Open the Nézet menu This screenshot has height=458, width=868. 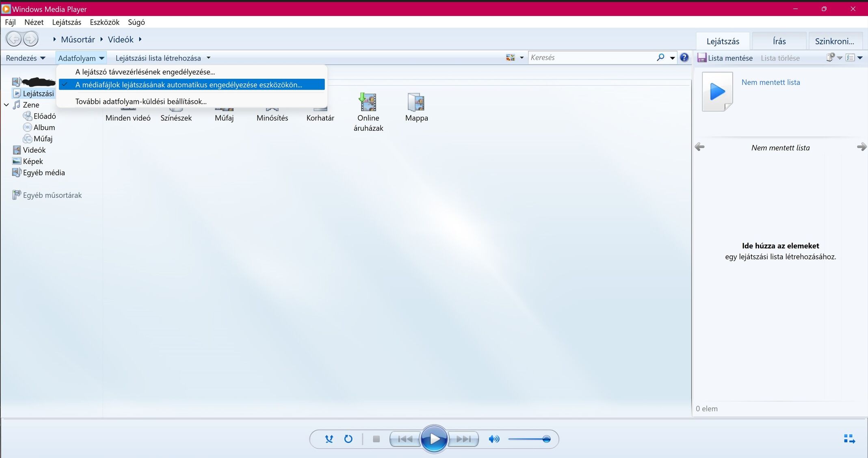[x=34, y=22]
